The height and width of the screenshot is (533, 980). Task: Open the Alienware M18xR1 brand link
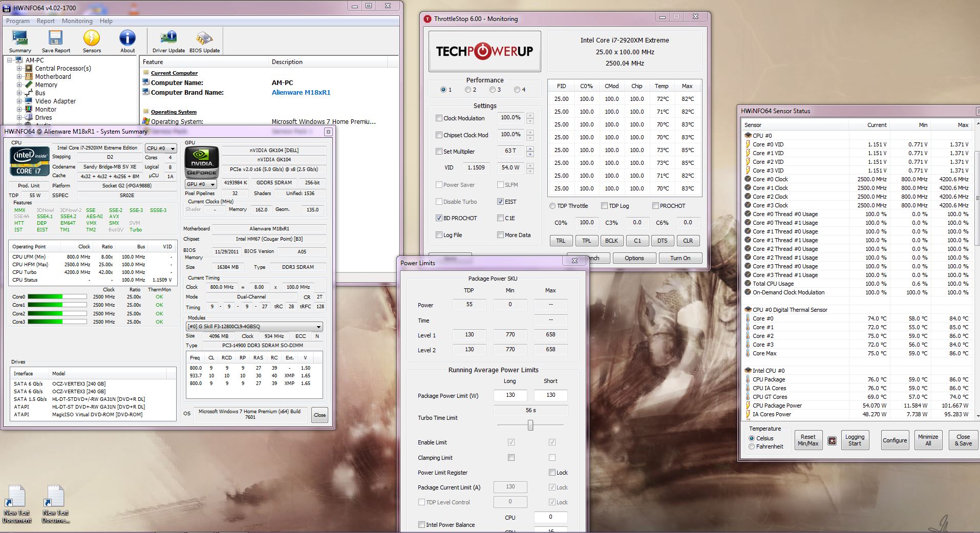pyautogui.click(x=301, y=93)
